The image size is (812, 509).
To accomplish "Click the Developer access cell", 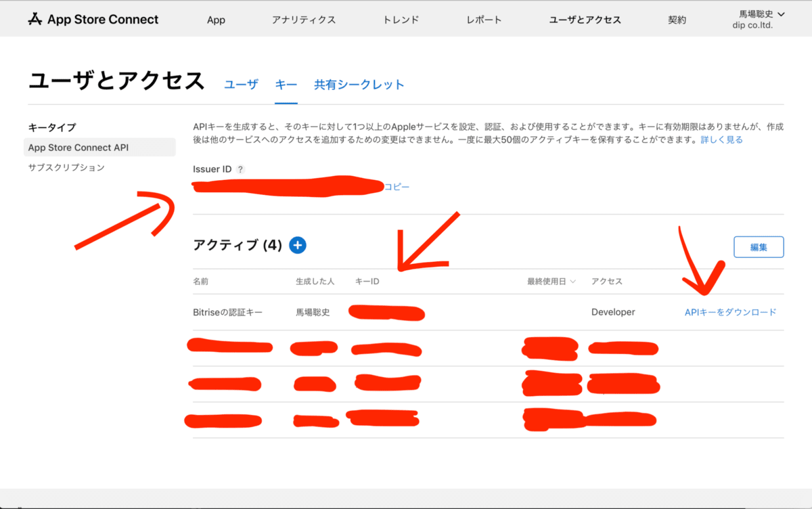I will click(x=613, y=312).
